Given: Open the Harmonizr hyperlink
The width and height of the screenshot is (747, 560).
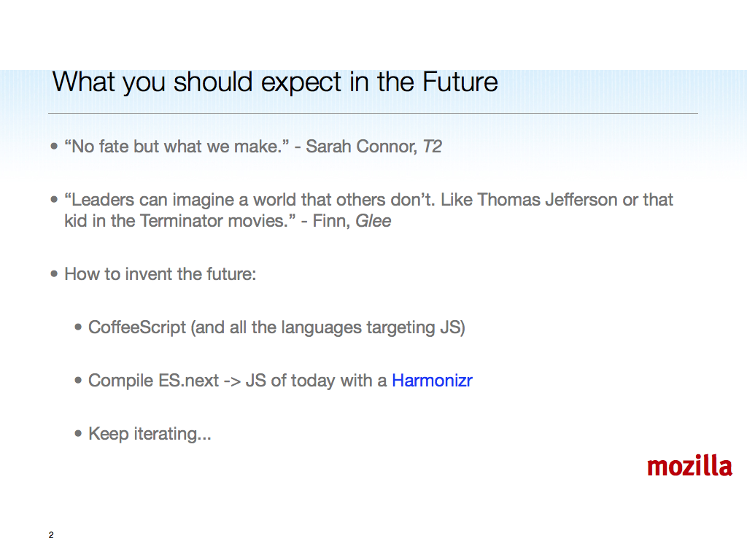Looking at the screenshot, I should pos(432,381).
